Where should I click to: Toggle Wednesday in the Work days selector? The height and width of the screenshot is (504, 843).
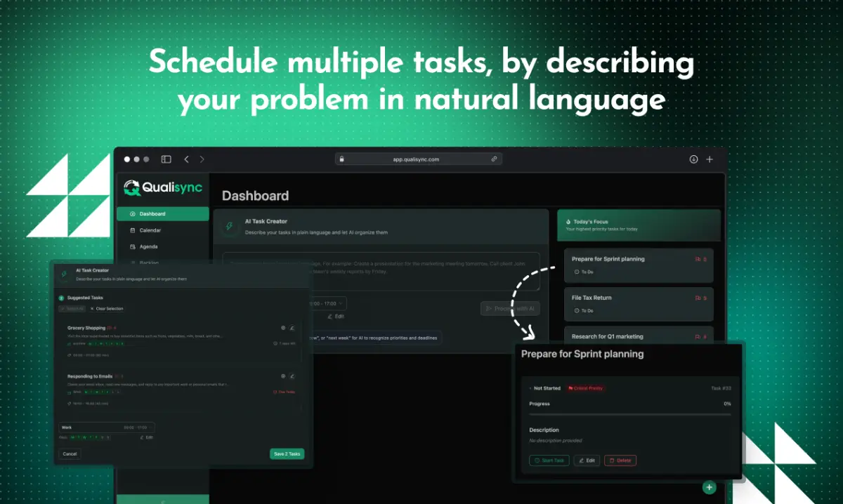pyautogui.click(x=85, y=437)
